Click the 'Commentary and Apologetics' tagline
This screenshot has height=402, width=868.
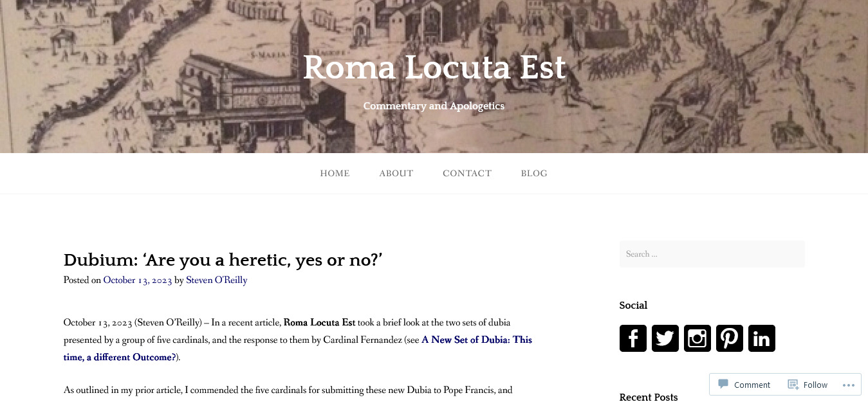pyautogui.click(x=434, y=106)
